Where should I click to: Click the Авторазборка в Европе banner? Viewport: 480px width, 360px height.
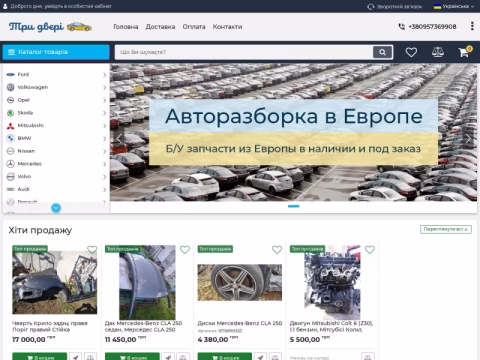pos(294,133)
